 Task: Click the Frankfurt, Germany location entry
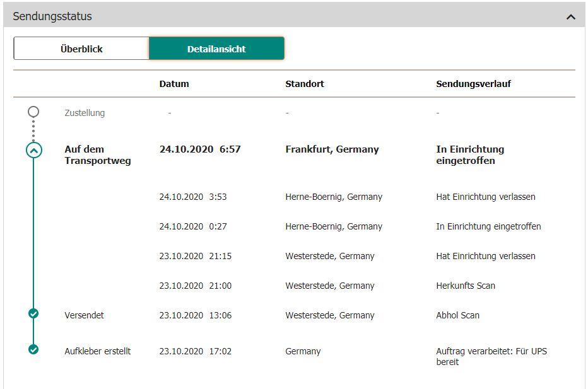click(x=332, y=149)
